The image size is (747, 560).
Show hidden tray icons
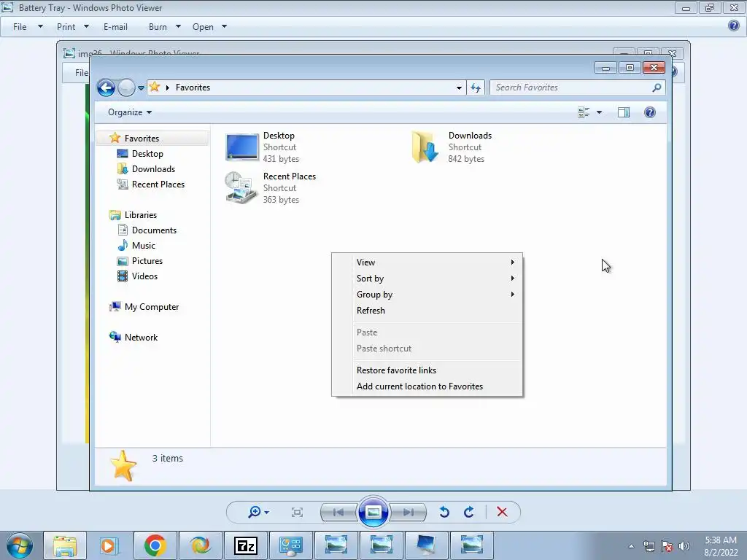631,546
